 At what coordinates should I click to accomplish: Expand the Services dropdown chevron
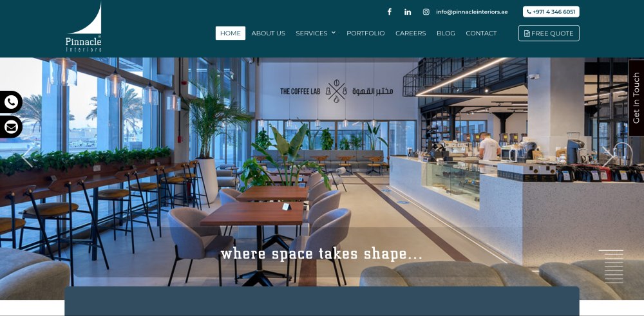(x=334, y=33)
